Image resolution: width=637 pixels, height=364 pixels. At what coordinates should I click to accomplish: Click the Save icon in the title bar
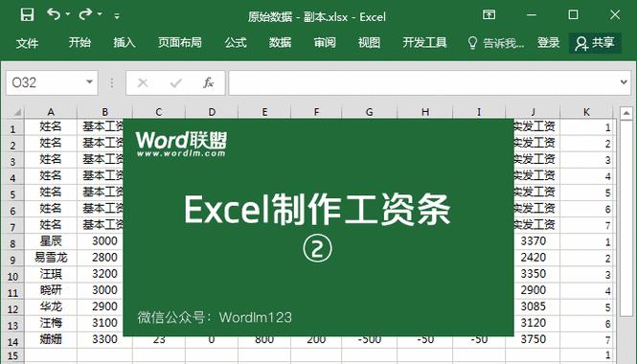pos(27,15)
